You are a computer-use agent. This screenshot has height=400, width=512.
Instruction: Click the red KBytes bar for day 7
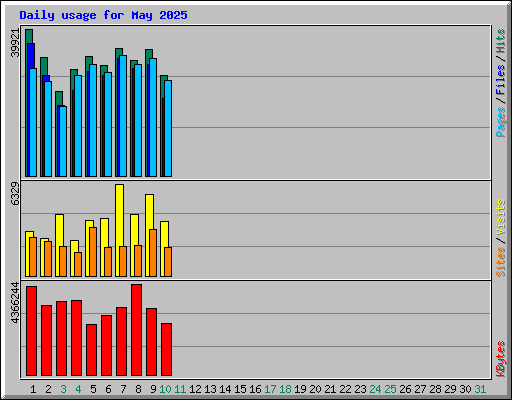pyautogui.click(x=121, y=341)
